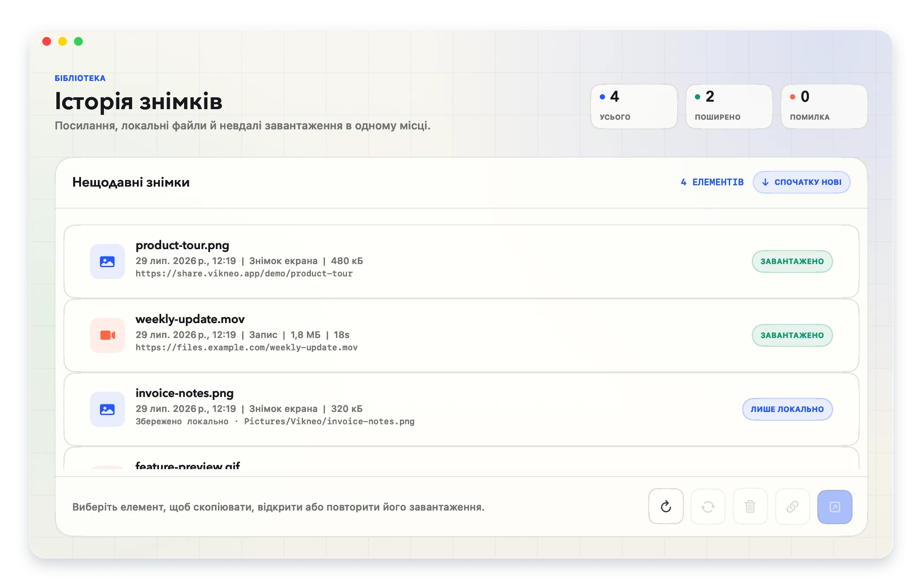
Task: Click the 320 кБ metadata of invoice-notes.png
Action: click(x=347, y=409)
